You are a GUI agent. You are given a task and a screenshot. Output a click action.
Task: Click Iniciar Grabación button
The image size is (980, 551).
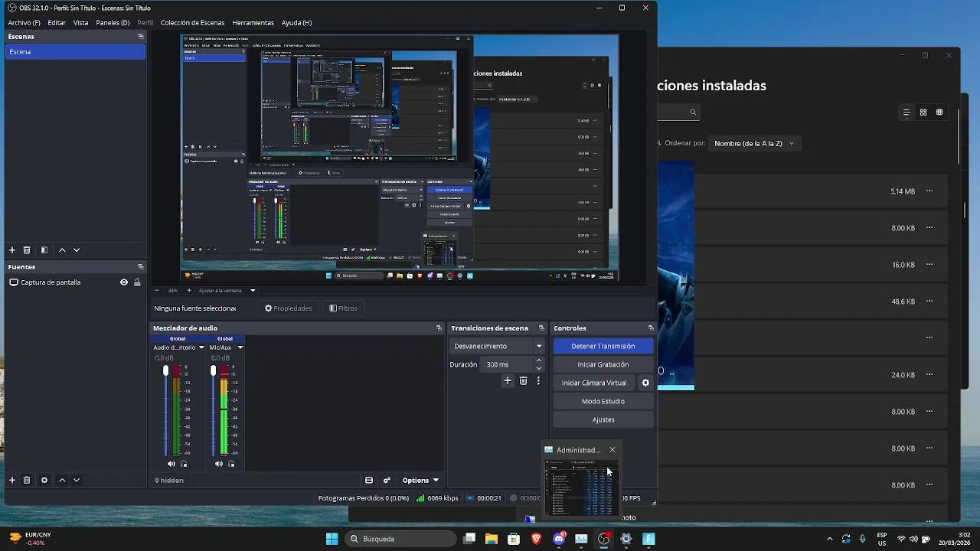coord(603,364)
